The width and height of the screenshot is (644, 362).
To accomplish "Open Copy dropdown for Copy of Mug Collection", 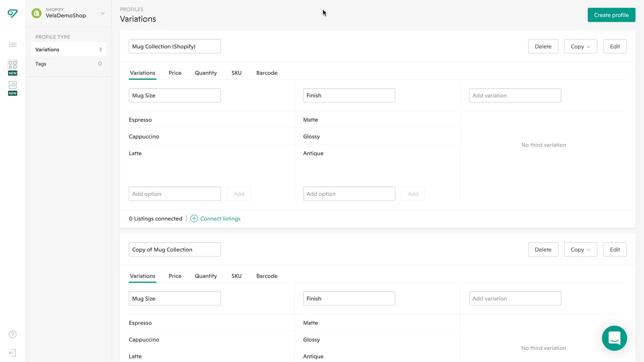I will [x=580, y=249].
